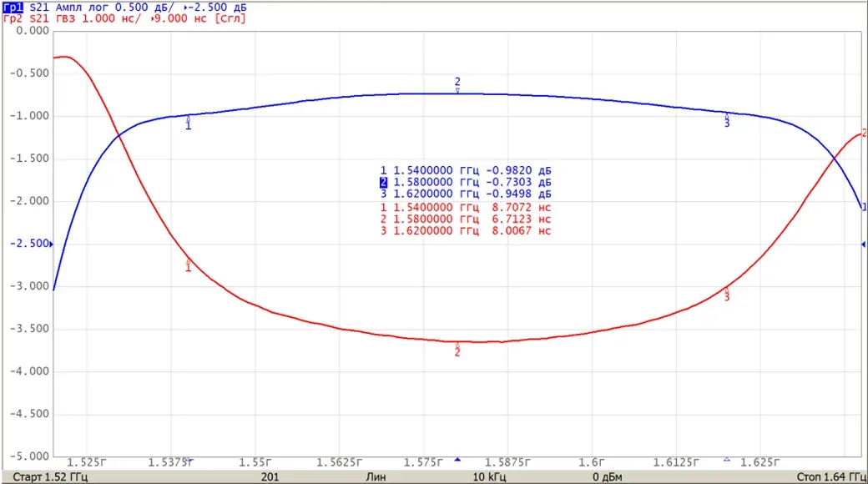This screenshot has height=484, width=868.
Task: Click the marker 3 position triangle on the frequency axis
Action: [727, 460]
